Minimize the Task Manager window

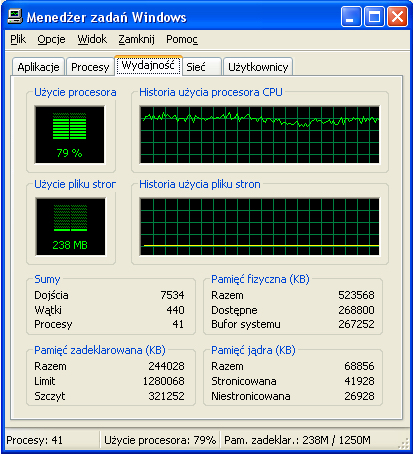pos(351,16)
